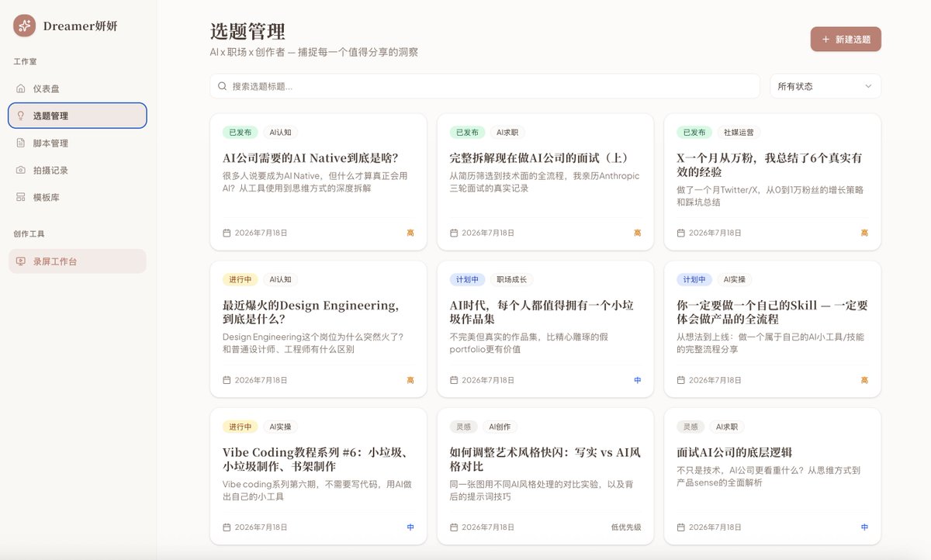931x560 pixels.
Task: Click the Dreamer妍妍 logo icon
Action: tap(24, 26)
